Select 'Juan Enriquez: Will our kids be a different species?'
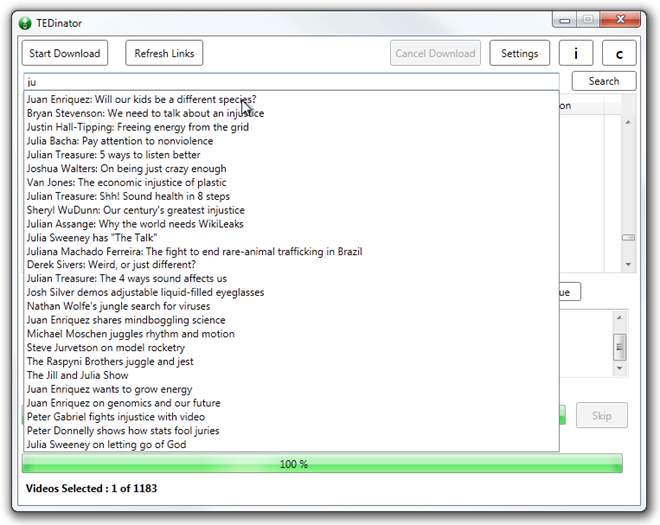660x525 pixels. point(141,100)
